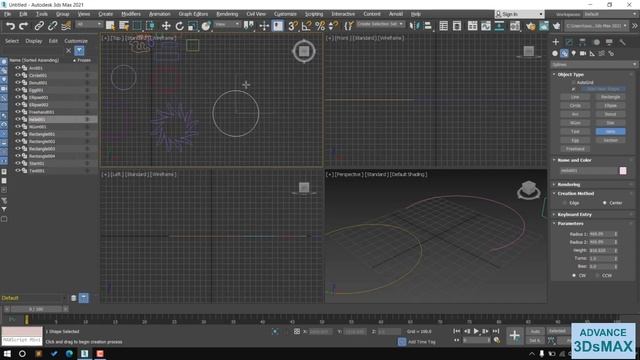Screen dimensions: 640x360
Task: Expand the Keyboard Entry rollout
Action: tap(574, 214)
